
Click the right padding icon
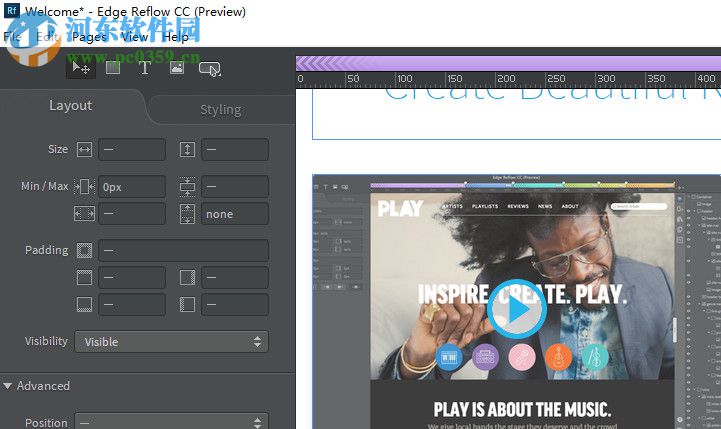pos(187,278)
